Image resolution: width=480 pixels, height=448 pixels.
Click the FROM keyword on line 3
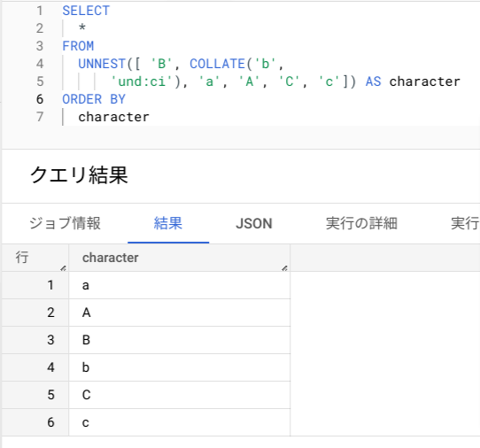pyautogui.click(x=78, y=46)
